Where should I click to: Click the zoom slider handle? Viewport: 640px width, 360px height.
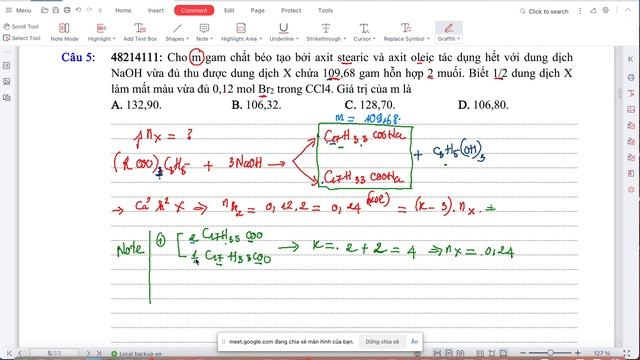(x=550, y=353)
